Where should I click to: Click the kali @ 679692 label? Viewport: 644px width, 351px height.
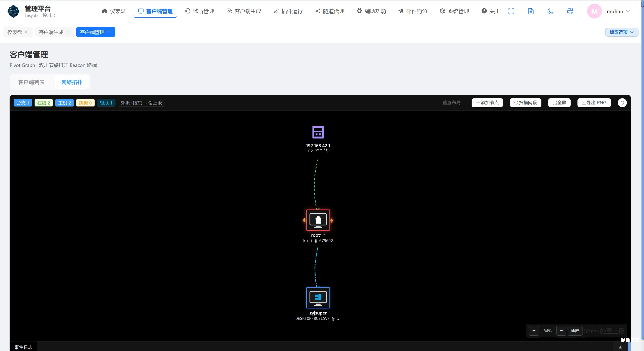pos(318,240)
